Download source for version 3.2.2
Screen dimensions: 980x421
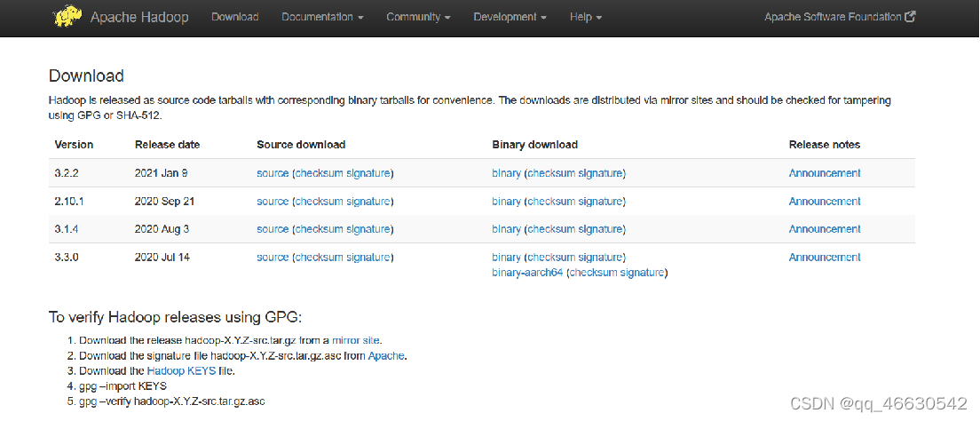[x=273, y=173]
